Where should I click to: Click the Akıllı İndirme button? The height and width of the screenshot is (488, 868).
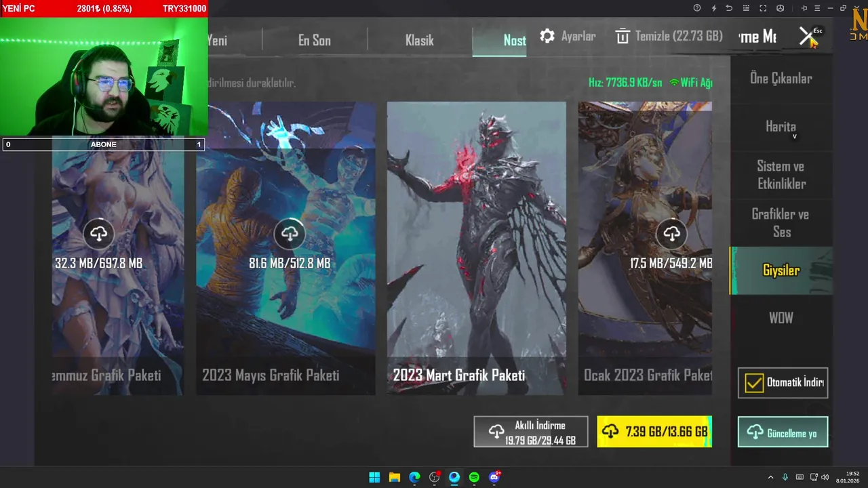click(531, 432)
